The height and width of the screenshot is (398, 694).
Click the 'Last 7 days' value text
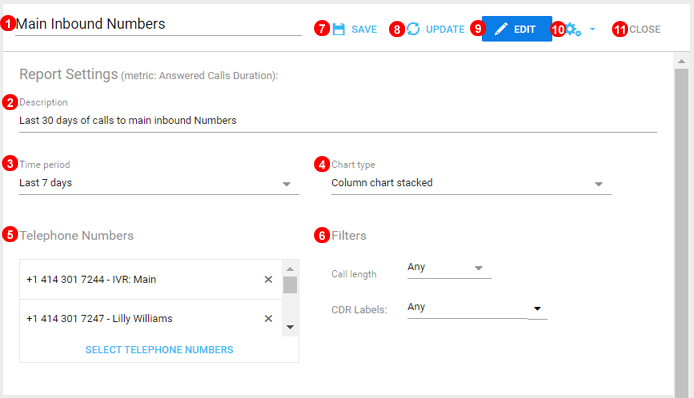point(46,183)
